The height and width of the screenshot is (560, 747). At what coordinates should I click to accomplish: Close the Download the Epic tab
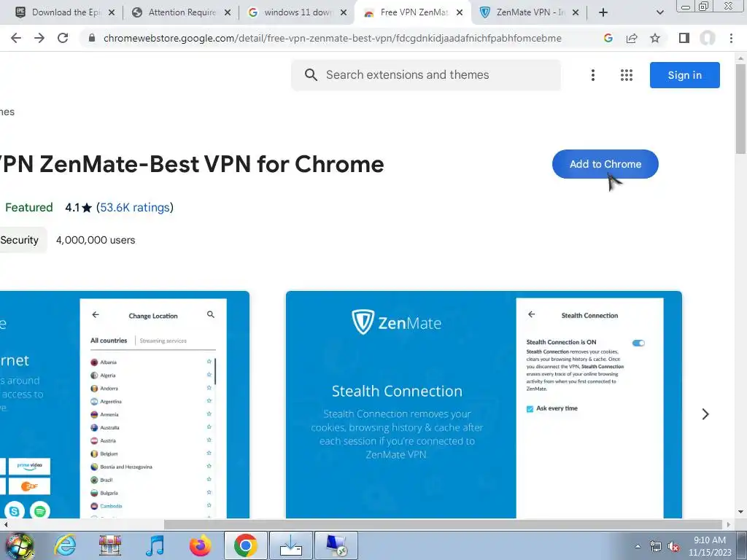coord(112,12)
